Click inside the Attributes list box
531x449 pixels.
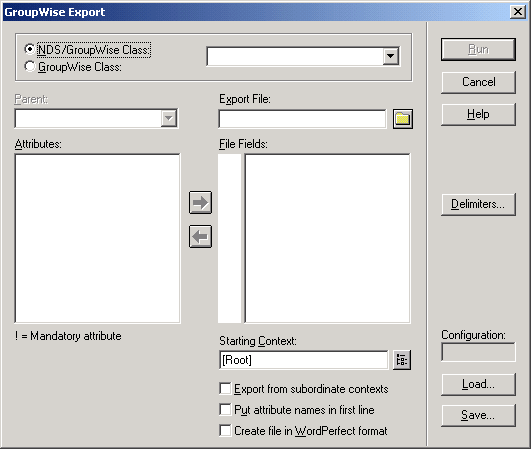(98, 238)
